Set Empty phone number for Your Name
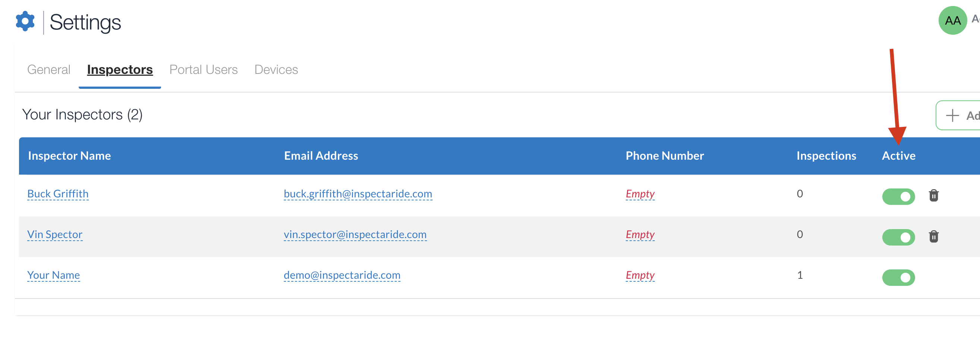980x353 pixels. tap(640, 275)
